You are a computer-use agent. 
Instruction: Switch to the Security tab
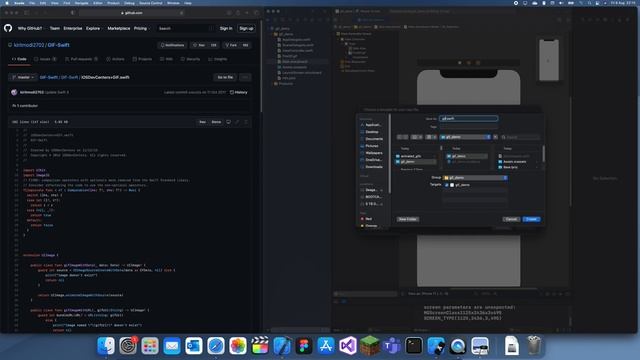pyautogui.click(x=190, y=59)
